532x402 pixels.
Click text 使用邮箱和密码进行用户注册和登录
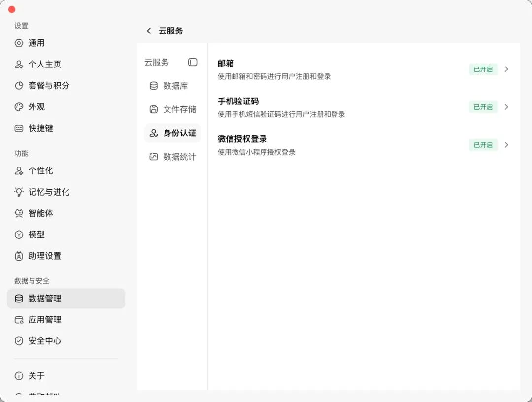(x=274, y=77)
